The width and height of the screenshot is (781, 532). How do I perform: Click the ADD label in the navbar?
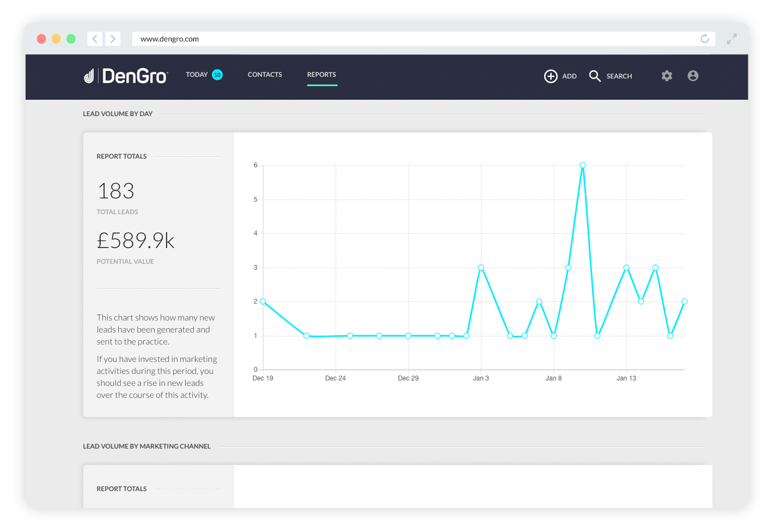click(x=570, y=76)
